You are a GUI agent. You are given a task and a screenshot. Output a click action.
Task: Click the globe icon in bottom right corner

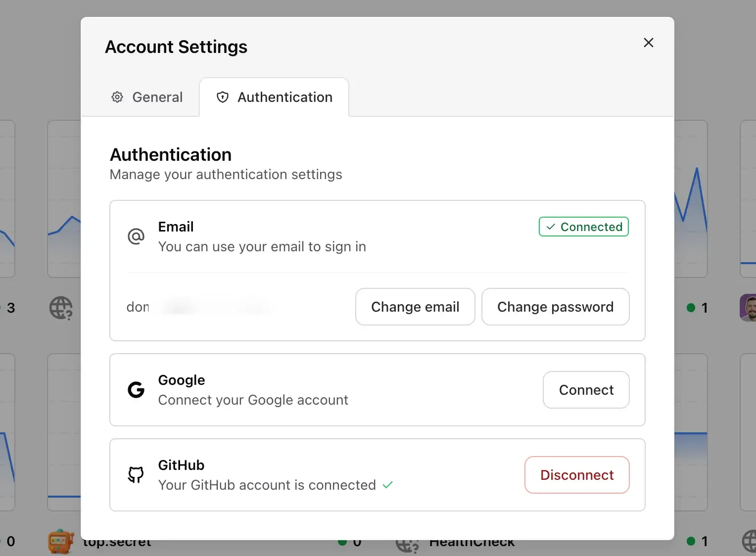click(x=748, y=541)
